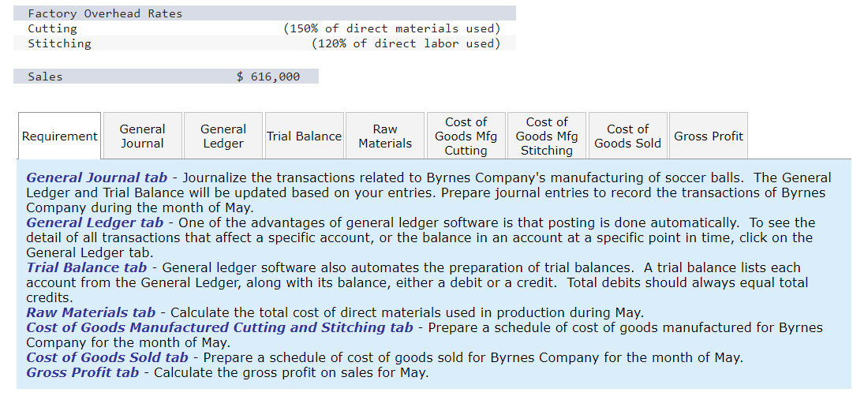
Task: Go to the Raw Materials tab
Action: tap(385, 136)
